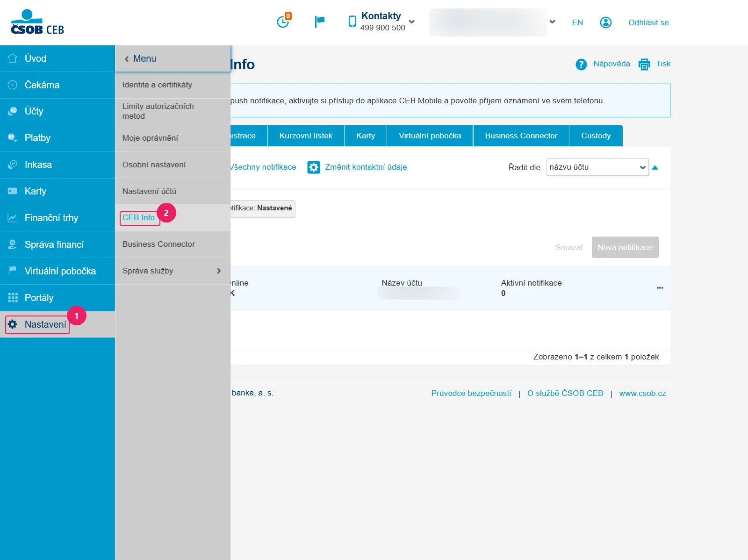
Task: Open Průvodce bezpečností footer link
Action: (471, 393)
